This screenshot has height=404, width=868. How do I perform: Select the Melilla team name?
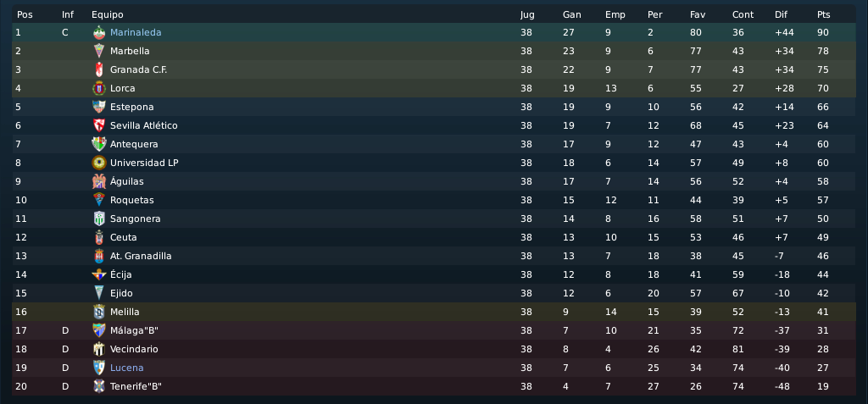(125, 313)
